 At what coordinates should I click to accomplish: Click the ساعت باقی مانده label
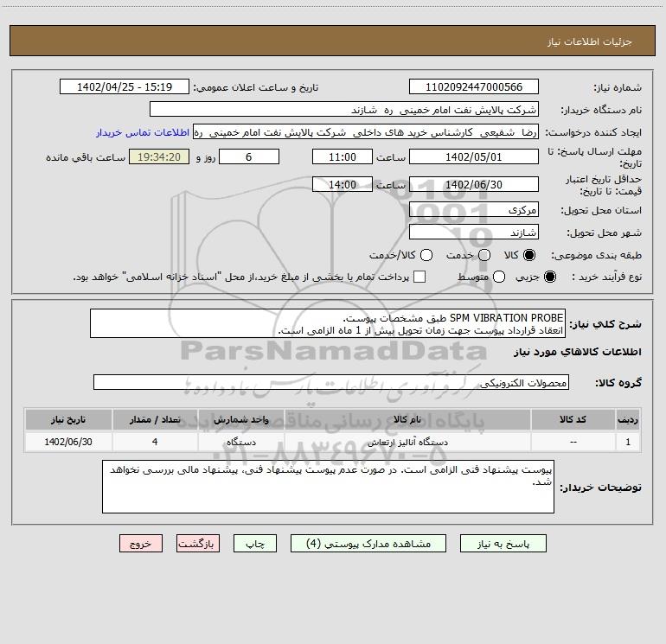point(86,157)
